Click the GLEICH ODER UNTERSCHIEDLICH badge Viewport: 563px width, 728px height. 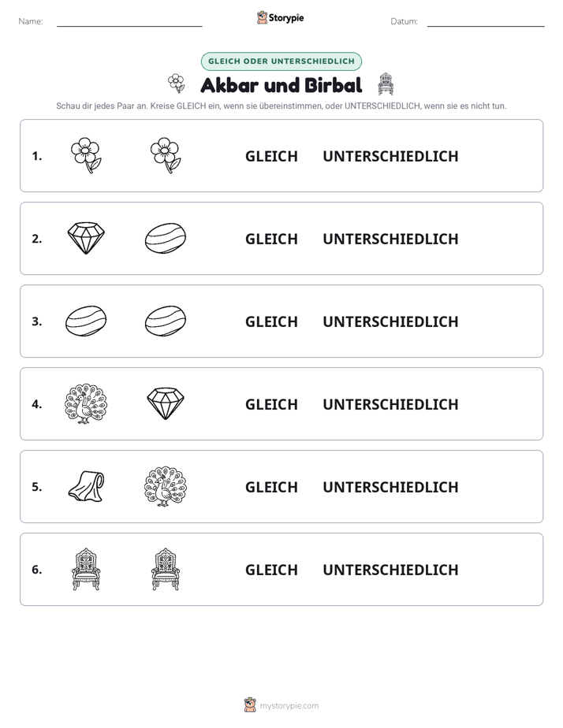[x=281, y=61]
